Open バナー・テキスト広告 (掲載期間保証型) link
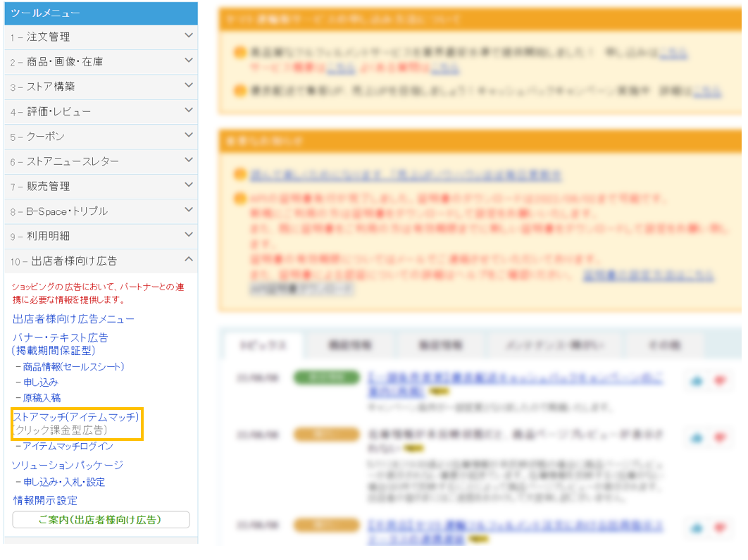Viewport: 748px width, 560px height. 60,344
